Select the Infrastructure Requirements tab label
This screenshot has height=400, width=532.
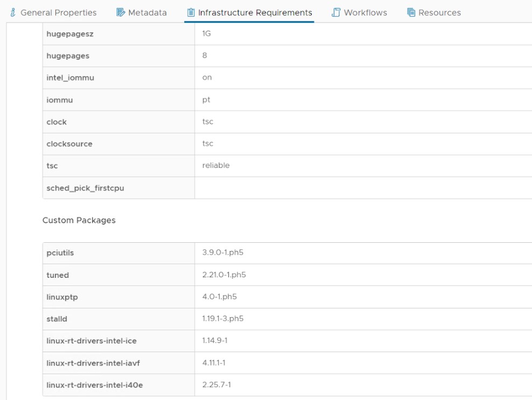tap(255, 12)
